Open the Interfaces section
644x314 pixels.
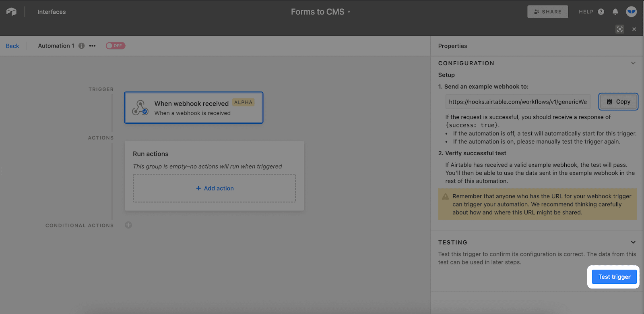pos(52,12)
